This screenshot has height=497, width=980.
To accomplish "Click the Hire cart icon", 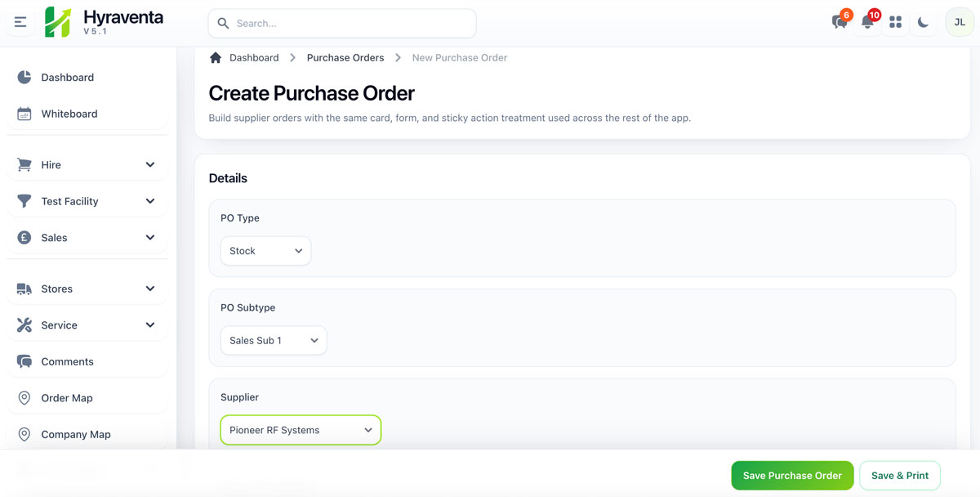I will pyautogui.click(x=24, y=165).
